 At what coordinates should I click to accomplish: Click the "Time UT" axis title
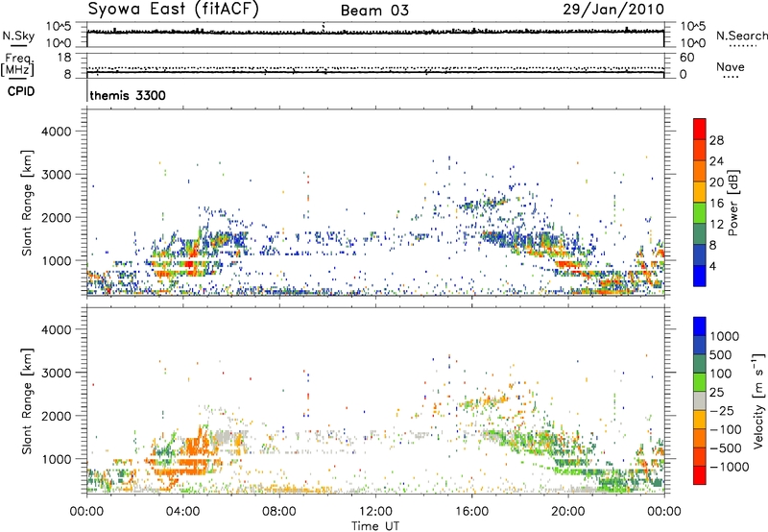coord(375,526)
